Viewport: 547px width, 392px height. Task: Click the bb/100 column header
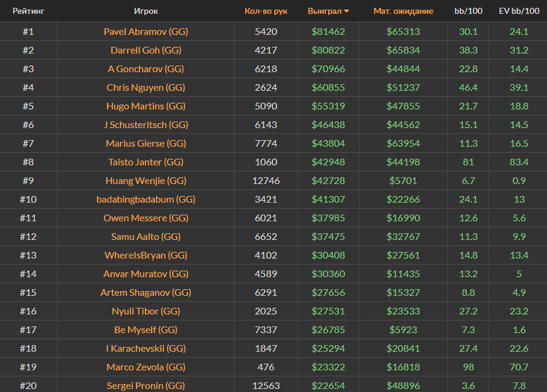click(468, 11)
